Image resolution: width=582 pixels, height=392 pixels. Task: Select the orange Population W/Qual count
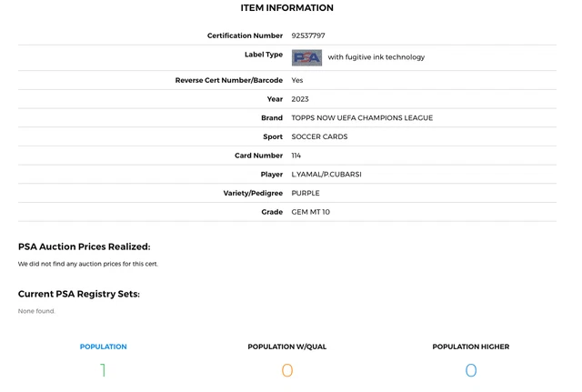tap(287, 370)
